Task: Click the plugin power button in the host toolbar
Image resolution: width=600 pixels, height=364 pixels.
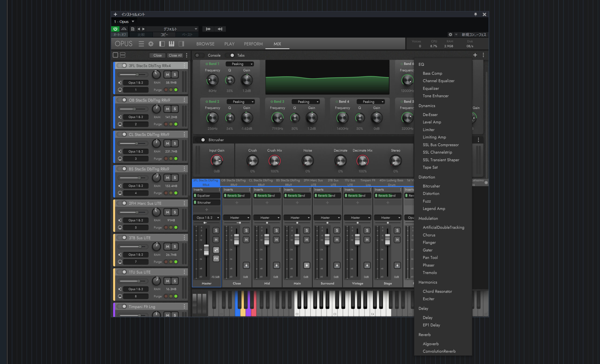Action: click(x=115, y=29)
